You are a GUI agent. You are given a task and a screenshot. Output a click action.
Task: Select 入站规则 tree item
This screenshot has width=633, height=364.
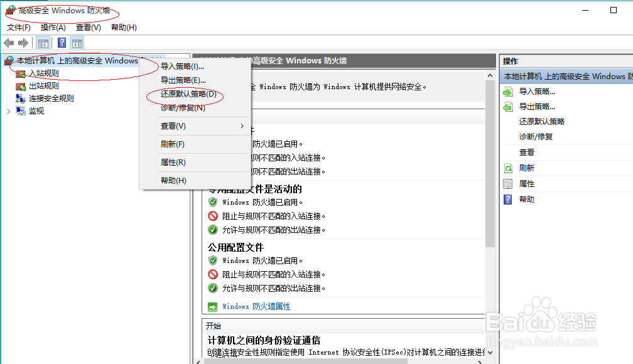43,73
